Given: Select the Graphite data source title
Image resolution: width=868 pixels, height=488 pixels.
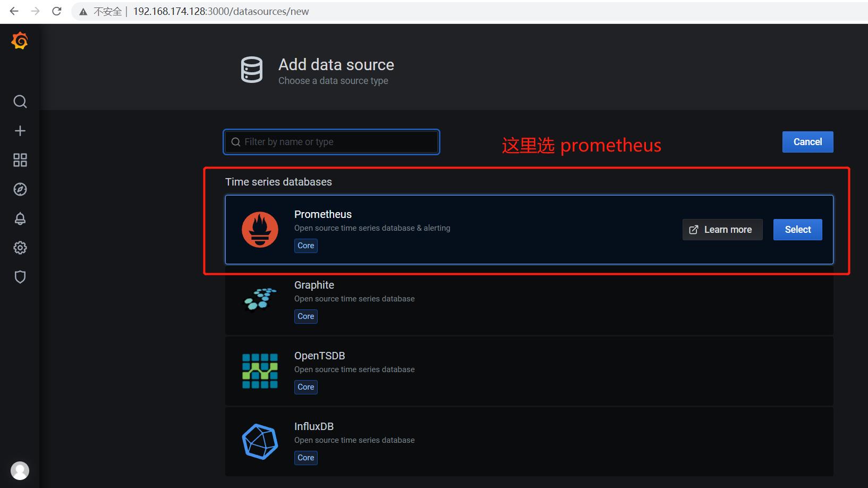Looking at the screenshot, I should point(314,285).
